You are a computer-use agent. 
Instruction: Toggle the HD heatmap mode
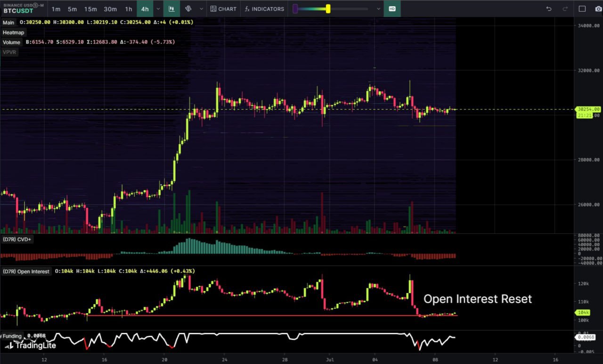pos(392,9)
